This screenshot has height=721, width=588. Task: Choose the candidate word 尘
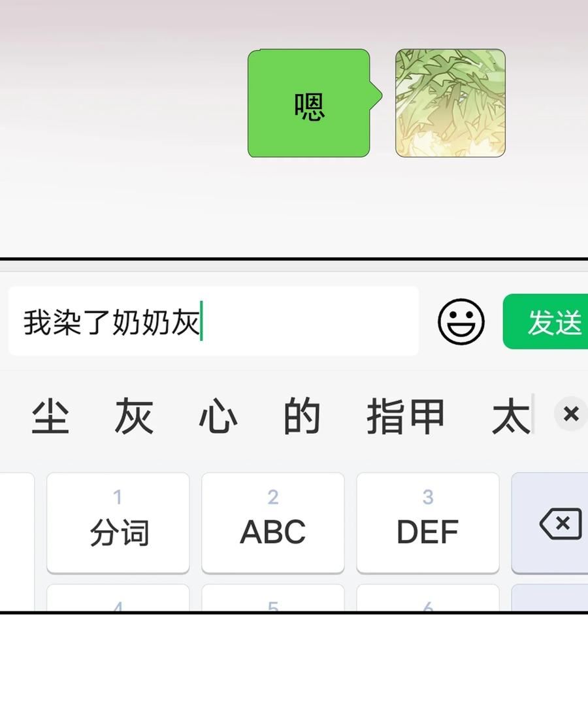pos(50,416)
